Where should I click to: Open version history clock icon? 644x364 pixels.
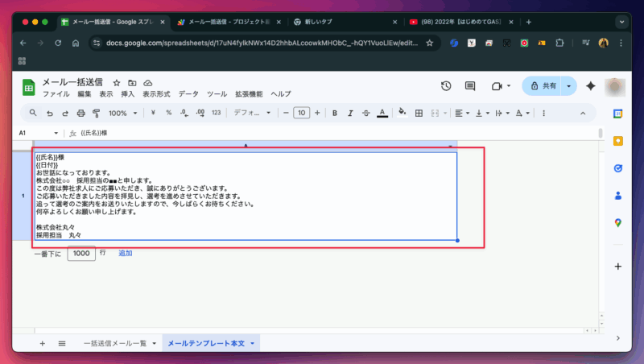(x=446, y=86)
